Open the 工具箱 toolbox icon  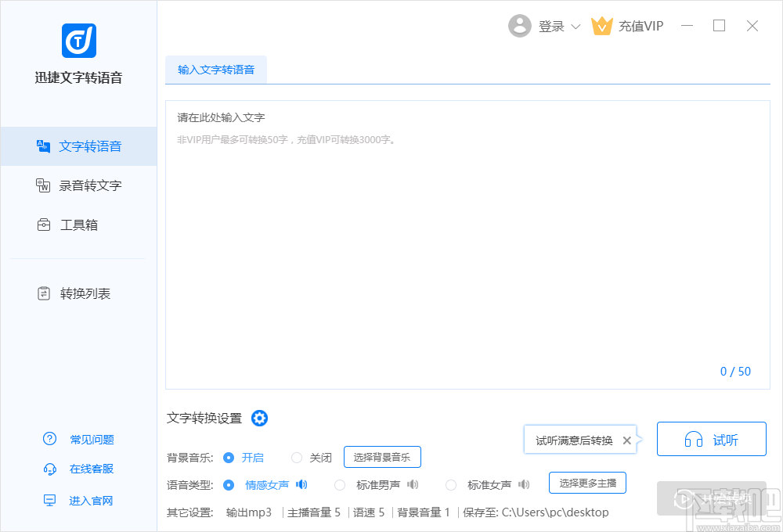click(x=43, y=225)
